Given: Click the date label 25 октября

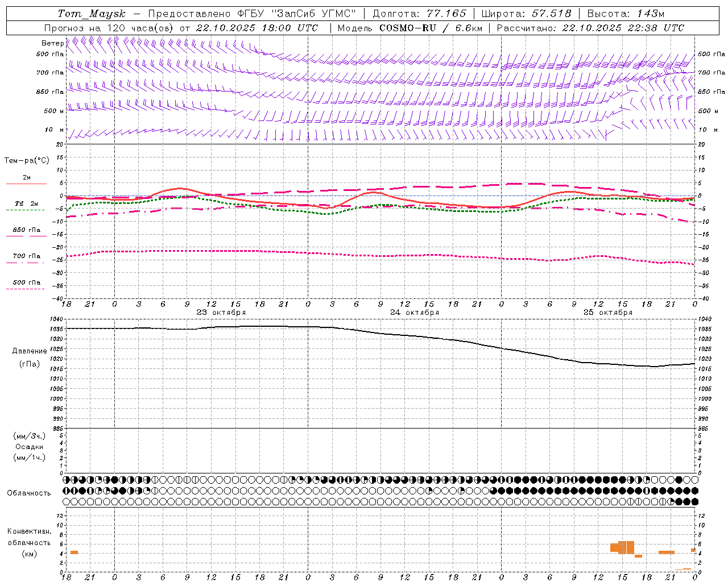Looking at the screenshot, I should pyautogui.click(x=607, y=313).
